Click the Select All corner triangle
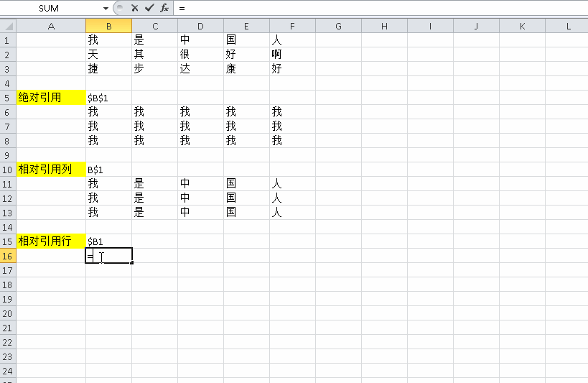 [8, 26]
